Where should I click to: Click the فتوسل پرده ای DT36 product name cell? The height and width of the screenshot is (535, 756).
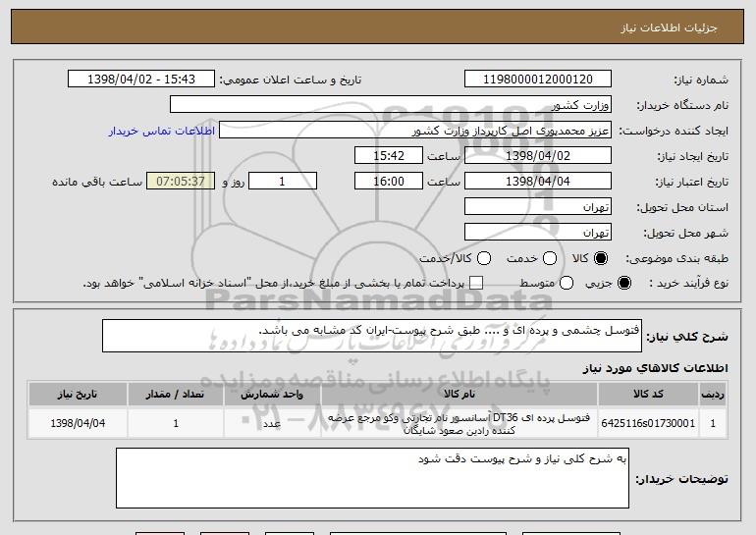tap(459, 423)
